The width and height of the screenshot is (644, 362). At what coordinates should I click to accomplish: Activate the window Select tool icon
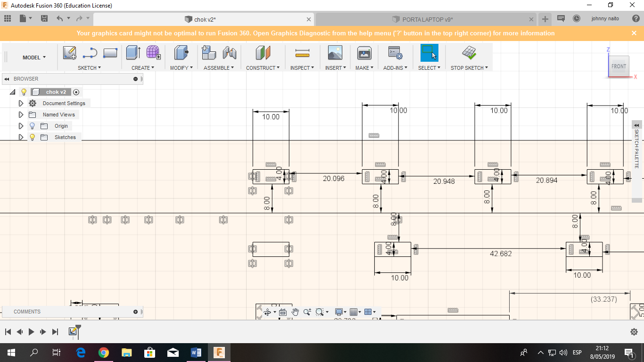429,53
